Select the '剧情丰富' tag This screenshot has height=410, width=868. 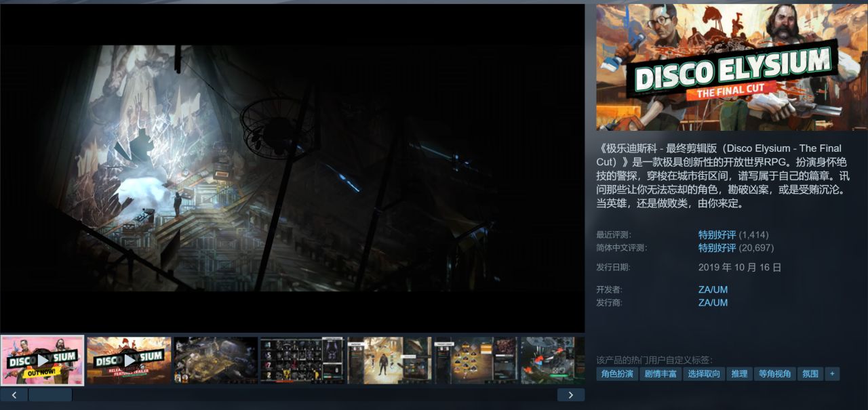[660, 374]
